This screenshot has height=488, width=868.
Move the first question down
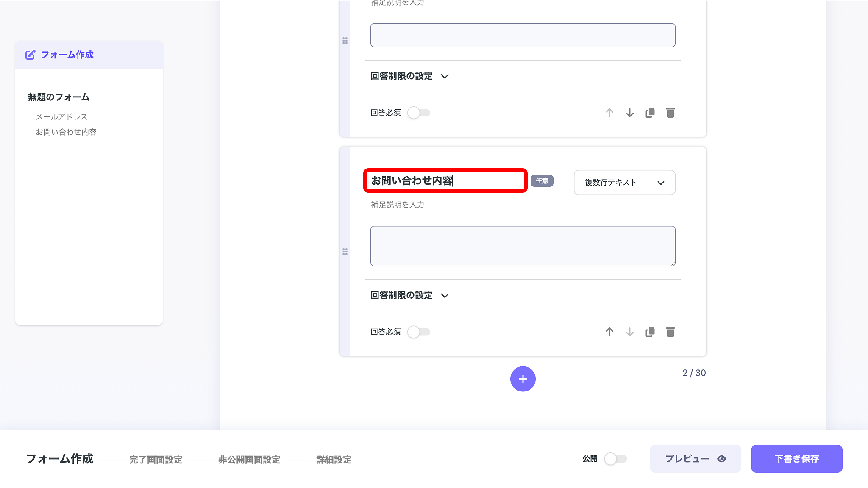[x=629, y=113]
